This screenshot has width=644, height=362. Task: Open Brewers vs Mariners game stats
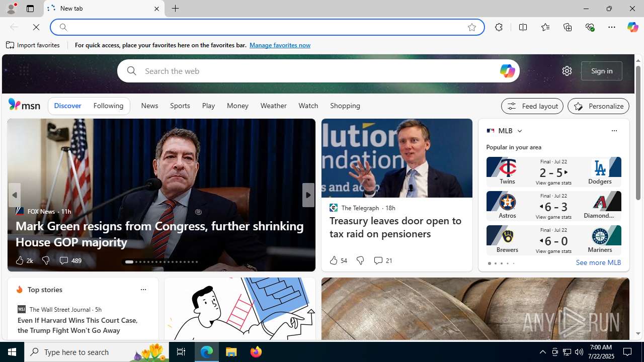click(553, 240)
